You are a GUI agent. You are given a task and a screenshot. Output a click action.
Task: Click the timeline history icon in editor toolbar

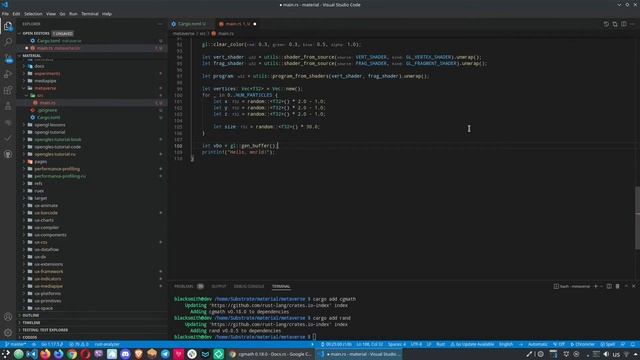[606, 24]
